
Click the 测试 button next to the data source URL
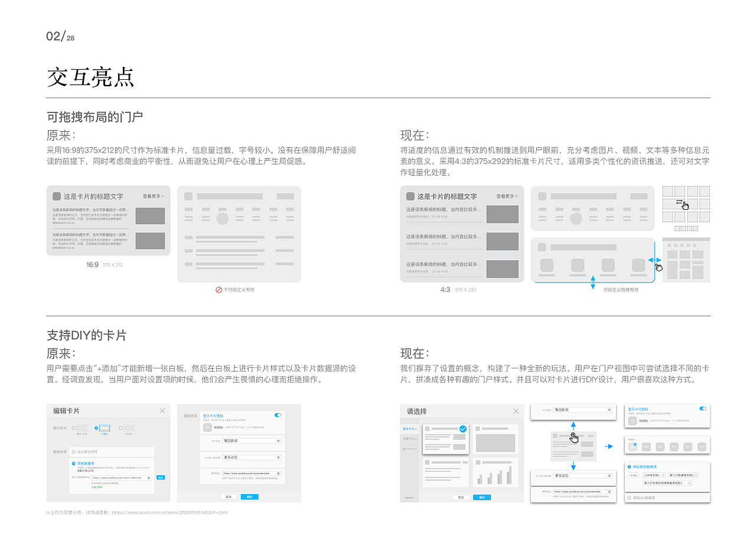[x=161, y=478]
